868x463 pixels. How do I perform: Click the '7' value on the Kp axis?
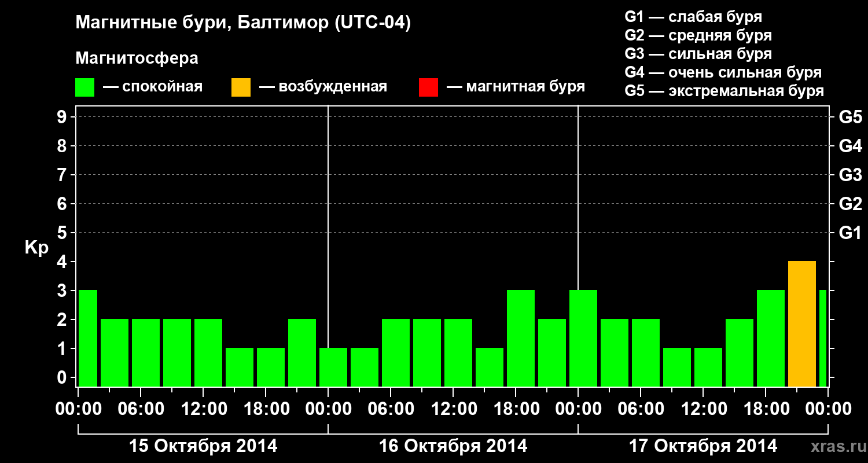[63, 175]
